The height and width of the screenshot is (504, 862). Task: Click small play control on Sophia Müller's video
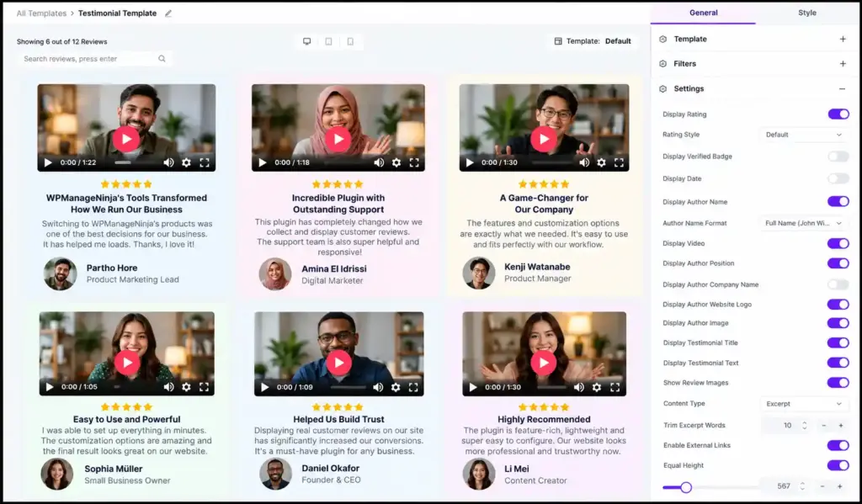pyautogui.click(x=50, y=387)
